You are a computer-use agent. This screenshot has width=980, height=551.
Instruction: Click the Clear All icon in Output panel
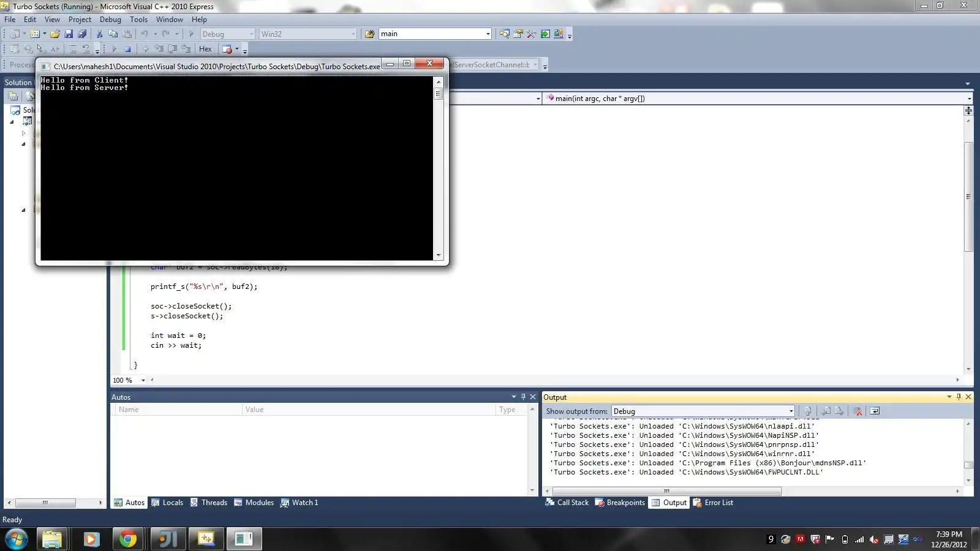[858, 411]
